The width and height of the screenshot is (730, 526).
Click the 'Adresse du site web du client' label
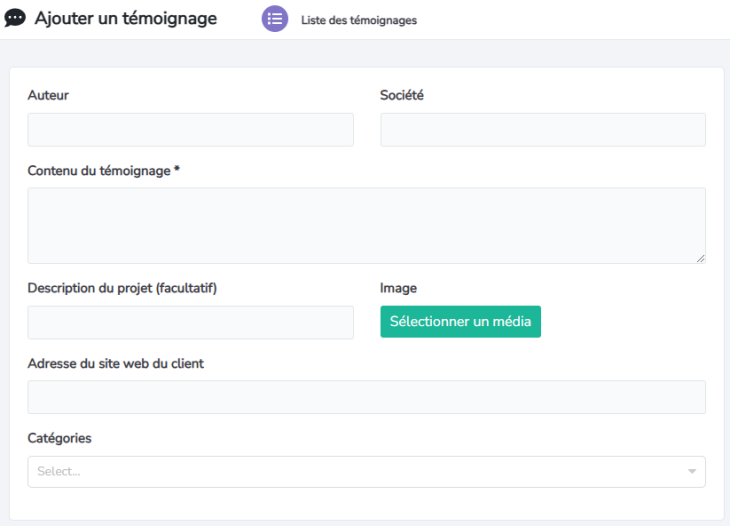coord(115,364)
